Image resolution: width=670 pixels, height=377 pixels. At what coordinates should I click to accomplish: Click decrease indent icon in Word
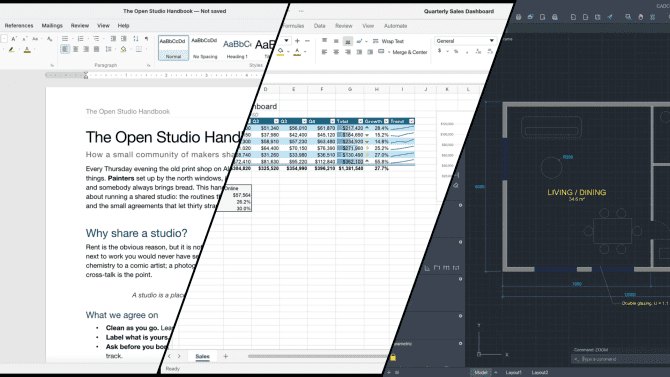[x=113, y=39]
